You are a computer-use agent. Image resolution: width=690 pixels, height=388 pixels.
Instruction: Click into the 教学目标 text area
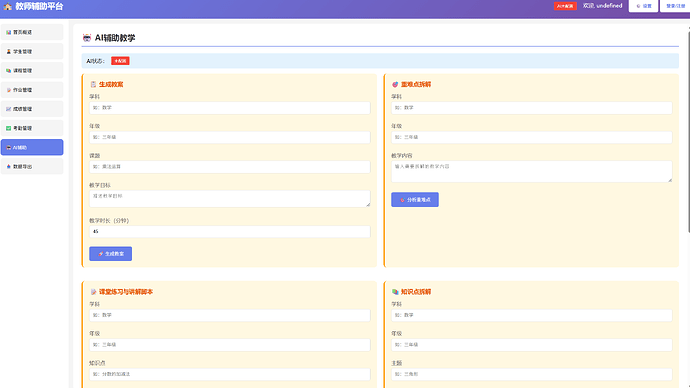coord(230,199)
